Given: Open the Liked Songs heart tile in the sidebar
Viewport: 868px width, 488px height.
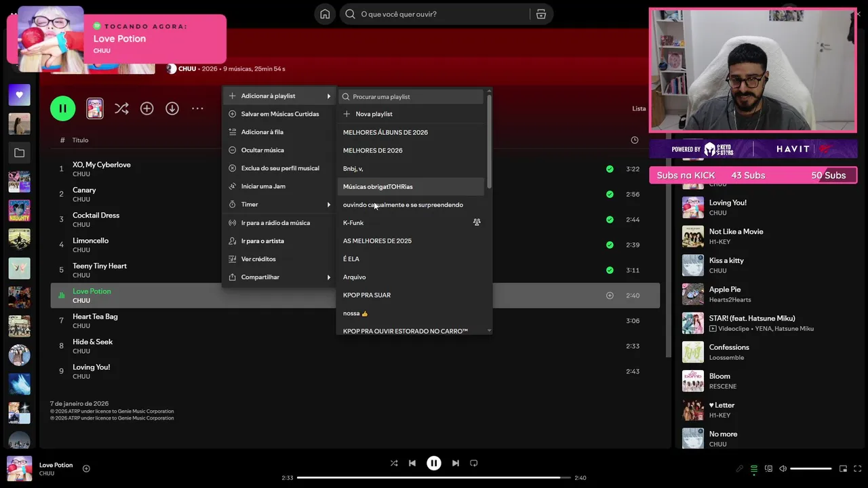Looking at the screenshot, I should pyautogui.click(x=19, y=95).
